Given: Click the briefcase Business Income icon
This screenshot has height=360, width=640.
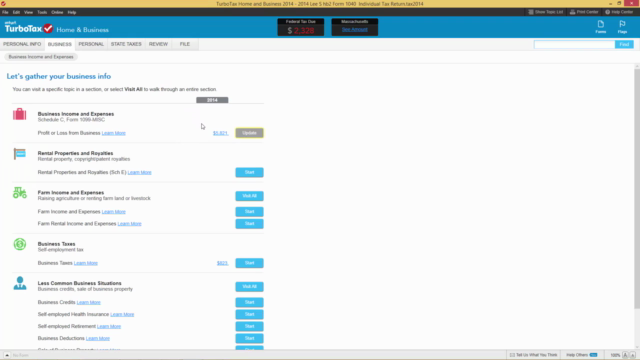Looking at the screenshot, I should click(x=20, y=114).
